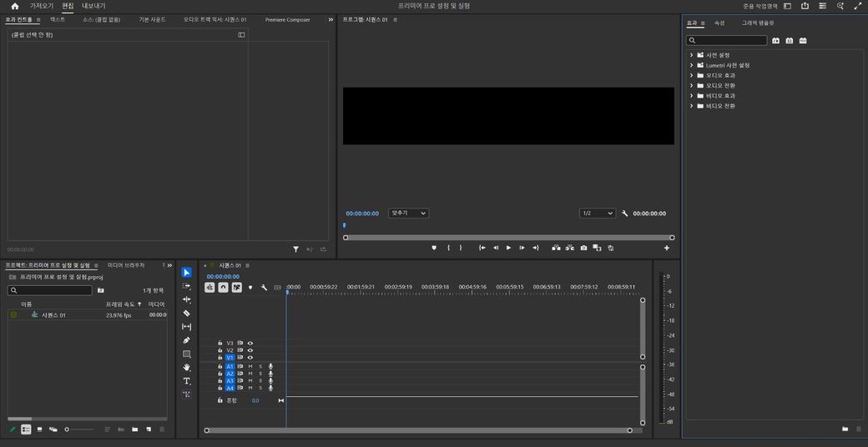Select the Type tool
Viewport: 868px width, 447px height.
(187, 381)
